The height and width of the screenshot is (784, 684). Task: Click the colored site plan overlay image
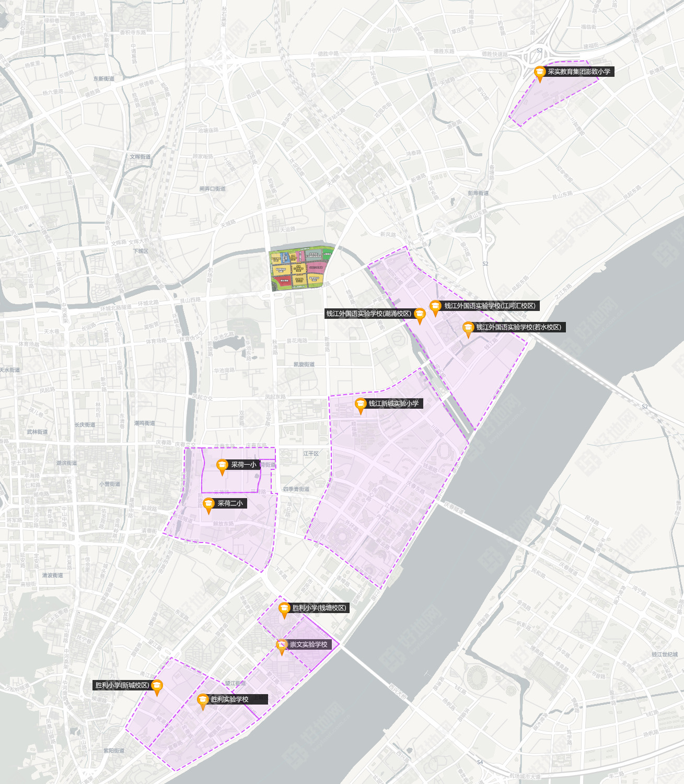tap(300, 268)
